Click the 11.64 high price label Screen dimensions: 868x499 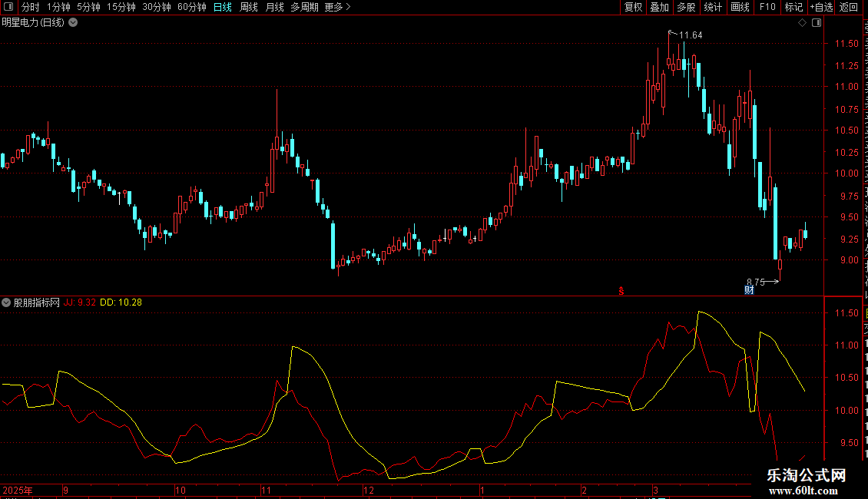point(691,35)
